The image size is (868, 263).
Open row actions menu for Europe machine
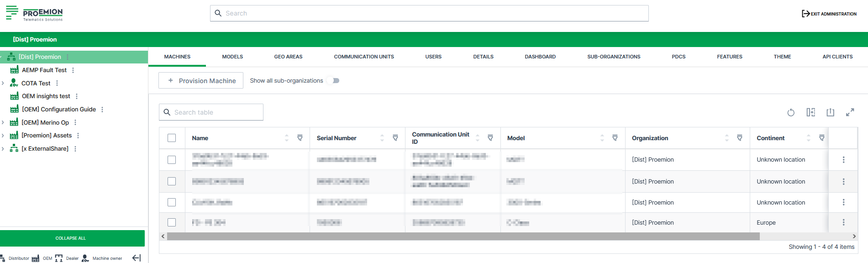click(x=843, y=222)
